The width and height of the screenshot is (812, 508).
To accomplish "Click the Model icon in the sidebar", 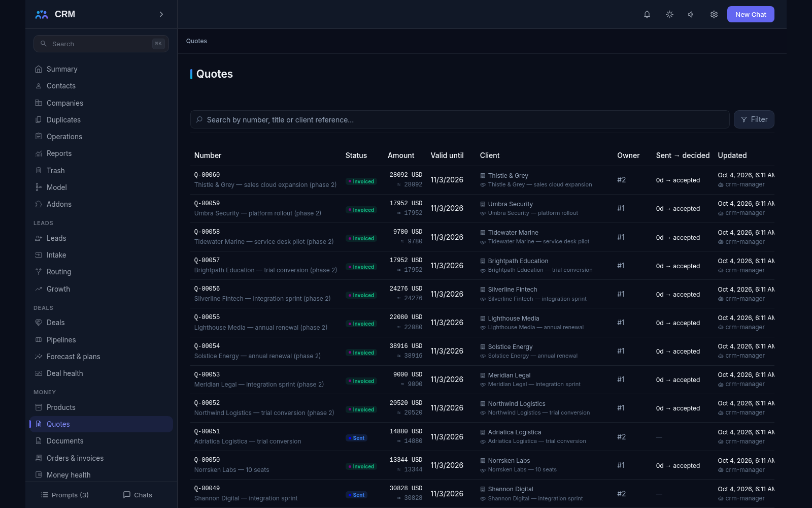I will 39,187.
